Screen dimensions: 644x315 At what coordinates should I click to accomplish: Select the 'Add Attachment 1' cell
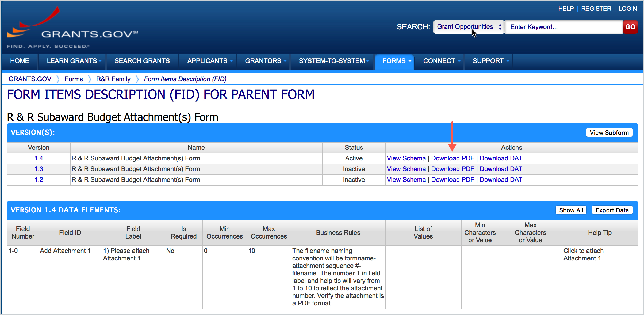[x=70, y=277]
